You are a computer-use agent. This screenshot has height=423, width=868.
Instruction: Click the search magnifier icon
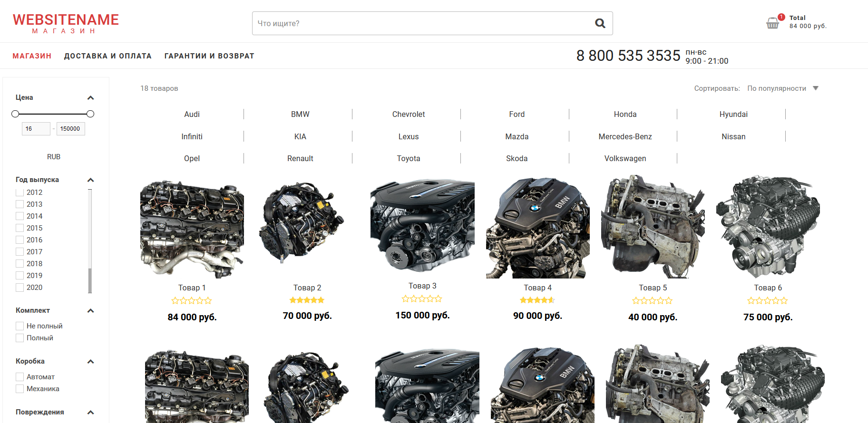tap(600, 23)
